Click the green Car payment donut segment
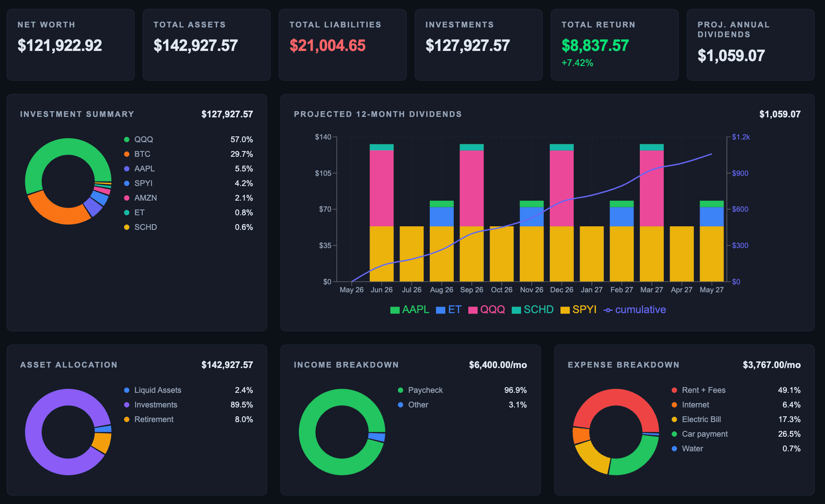Image resolution: width=825 pixels, height=504 pixels. point(637,461)
